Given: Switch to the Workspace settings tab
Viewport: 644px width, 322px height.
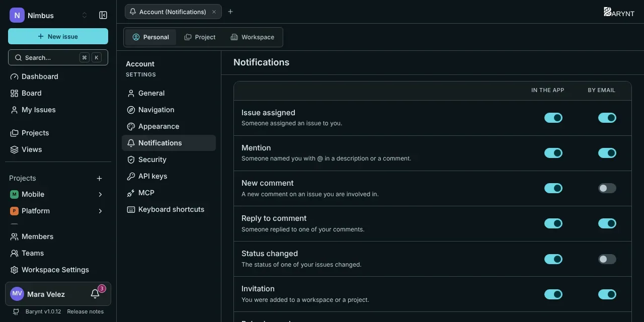Looking at the screenshot, I should tap(253, 37).
